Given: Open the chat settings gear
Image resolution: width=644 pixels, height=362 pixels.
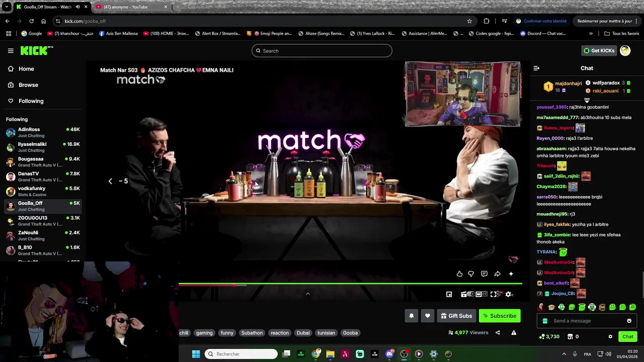Looking at the screenshot, I should point(610,336).
